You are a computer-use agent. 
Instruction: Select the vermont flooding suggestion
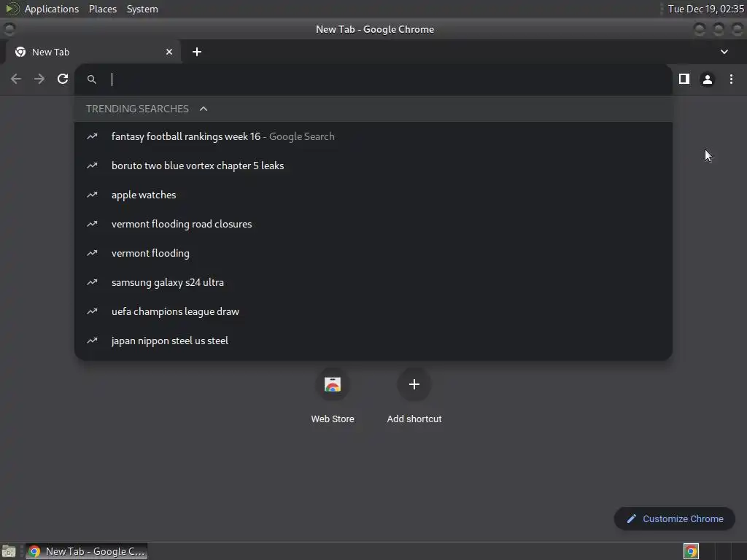(373, 253)
